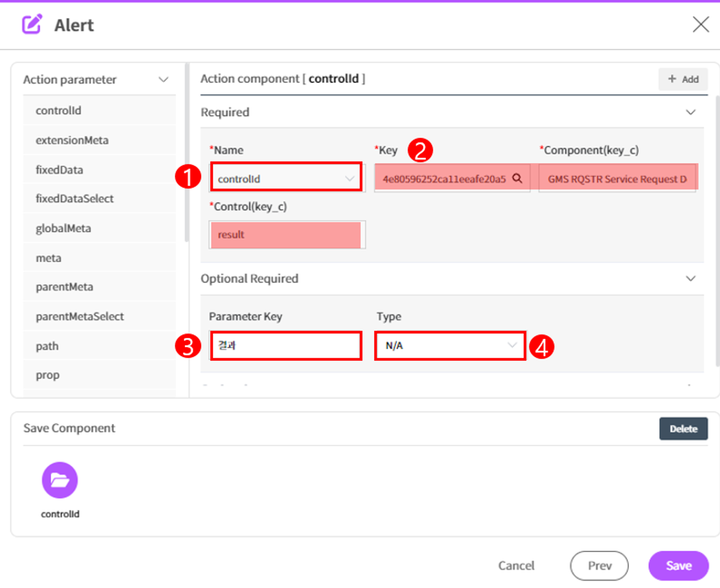The image size is (720, 588).
Task: Select parentMeta parameter
Action: click(x=99, y=287)
